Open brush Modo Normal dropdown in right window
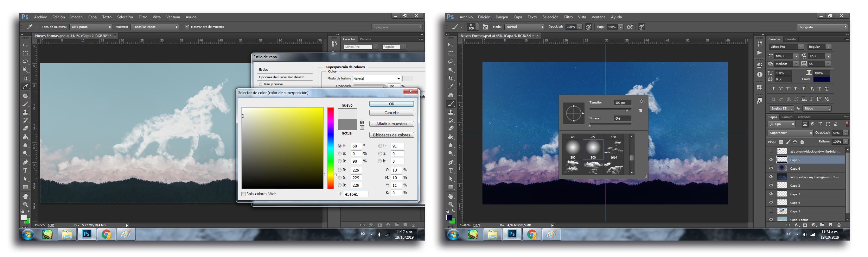 [525, 27]
